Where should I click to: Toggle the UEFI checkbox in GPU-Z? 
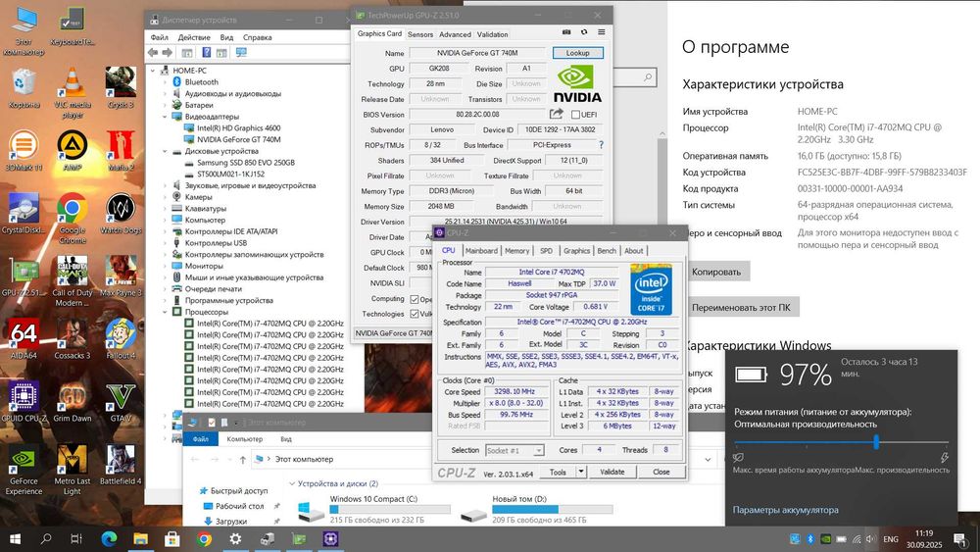pos(575,115)
